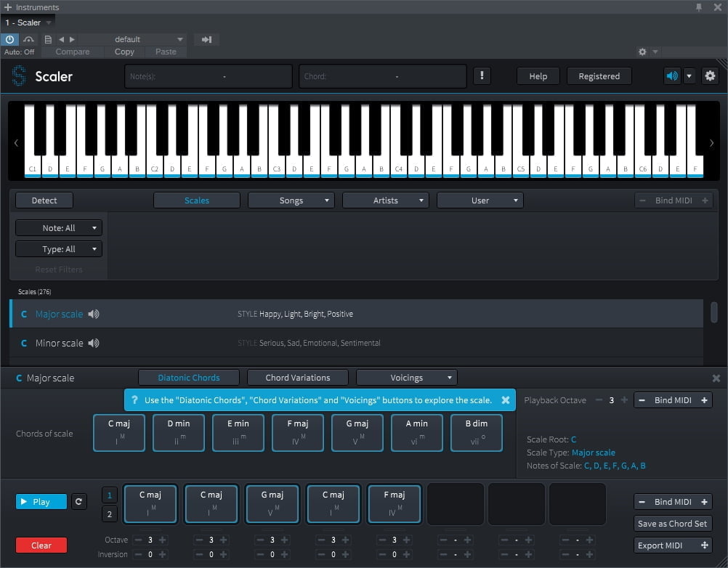Select the D min chord pad
Image resolution: width=728 pixels, height=568 pixels.
point(179,433)
